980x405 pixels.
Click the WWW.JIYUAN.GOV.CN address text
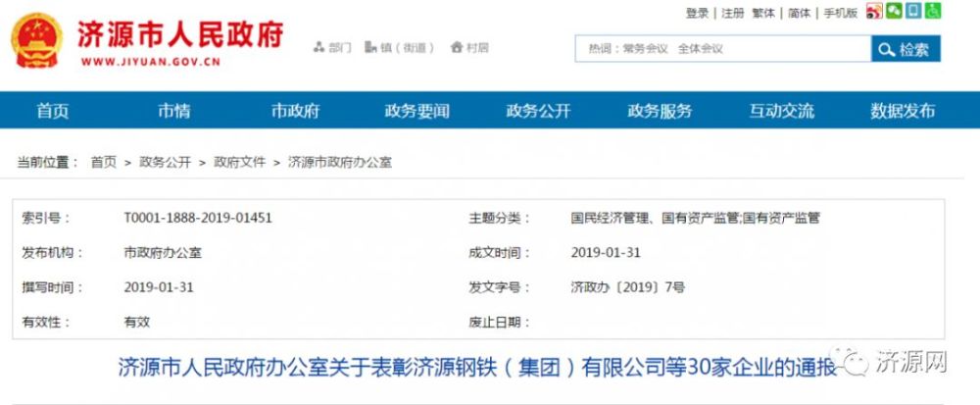pyautogui.click(x=151, y=62)
